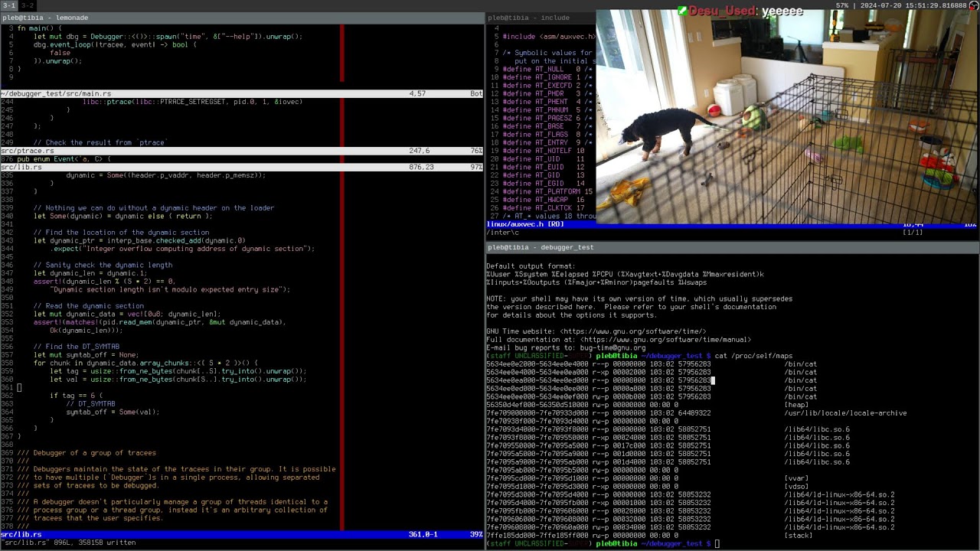Click the date and time clock
980x551 pixels.
(x=913, y=5)
